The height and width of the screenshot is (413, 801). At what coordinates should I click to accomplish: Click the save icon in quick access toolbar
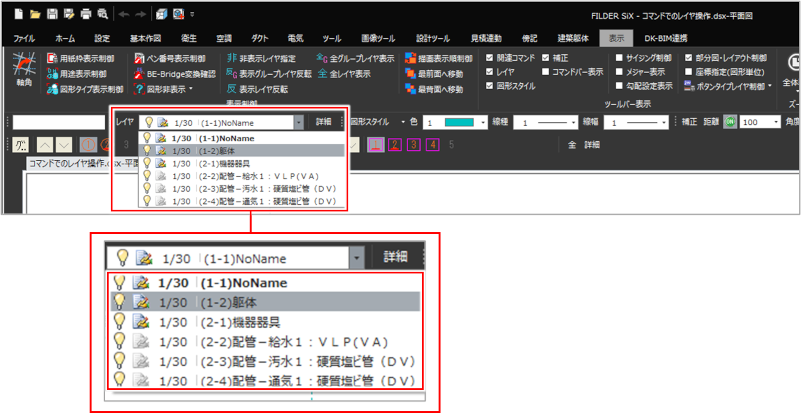tap(51, 14)
